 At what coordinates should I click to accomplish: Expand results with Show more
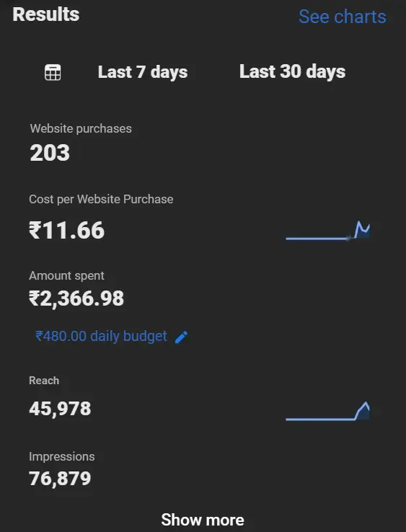203,520
